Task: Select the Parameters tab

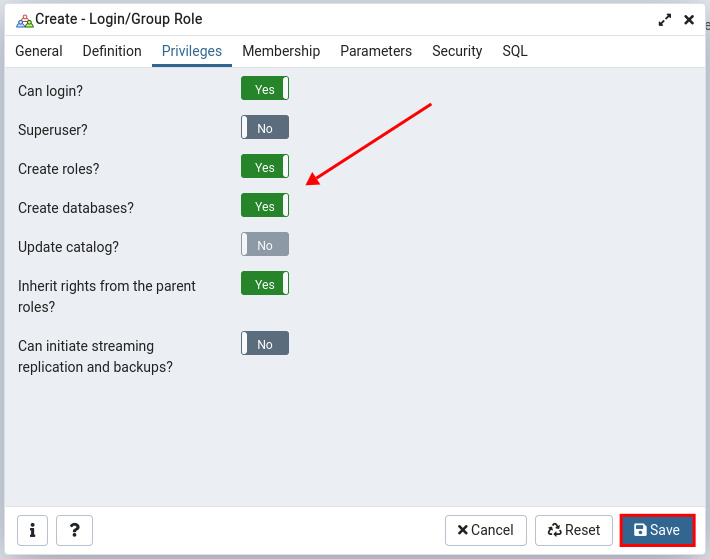Action: (376, 51)
